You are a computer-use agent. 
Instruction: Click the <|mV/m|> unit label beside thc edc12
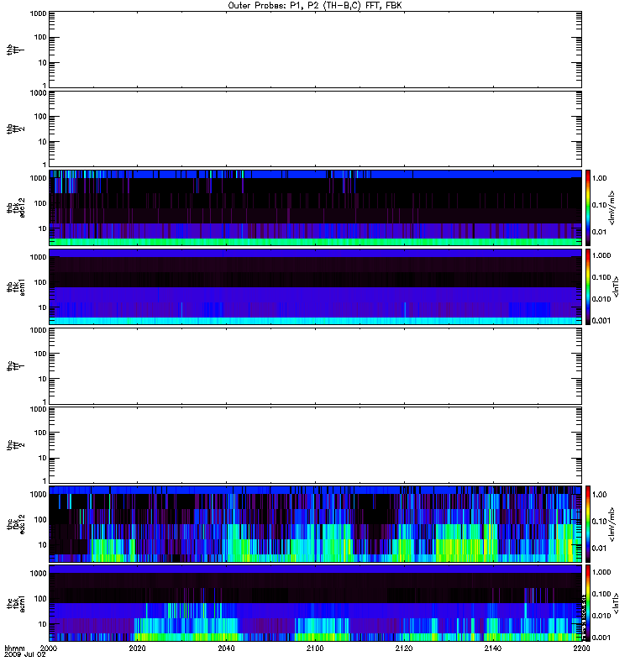pyautogui.click(x=612, y=524)
